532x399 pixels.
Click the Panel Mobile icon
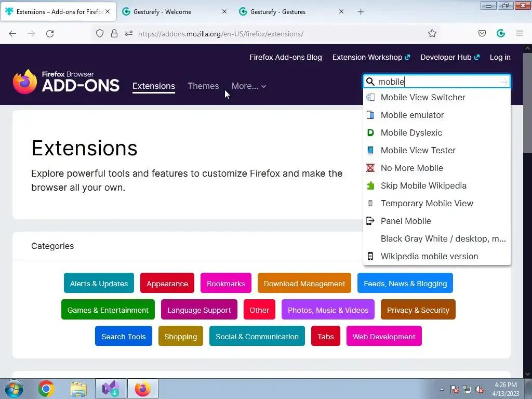[370, 221]
